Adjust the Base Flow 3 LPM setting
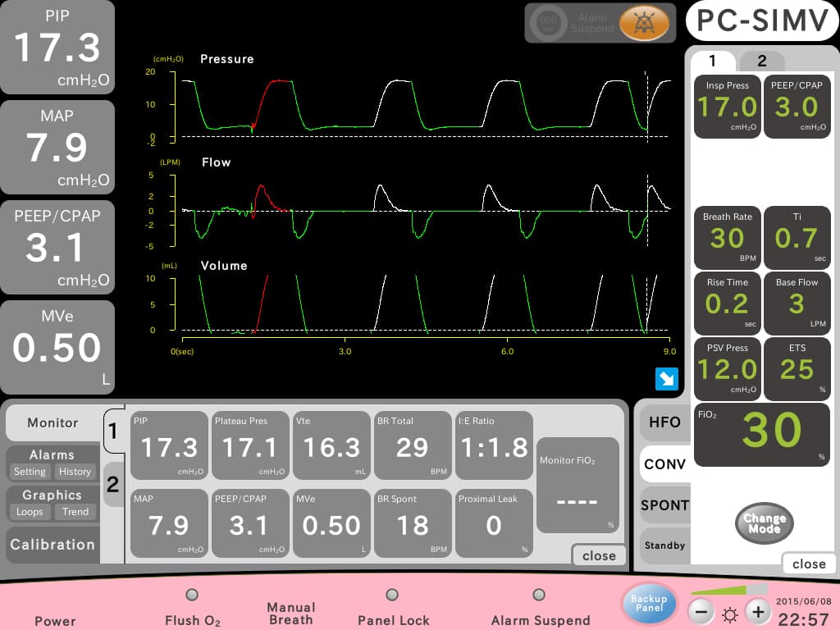The height and width of the screenshot is (630, 840). coord(797,304)
